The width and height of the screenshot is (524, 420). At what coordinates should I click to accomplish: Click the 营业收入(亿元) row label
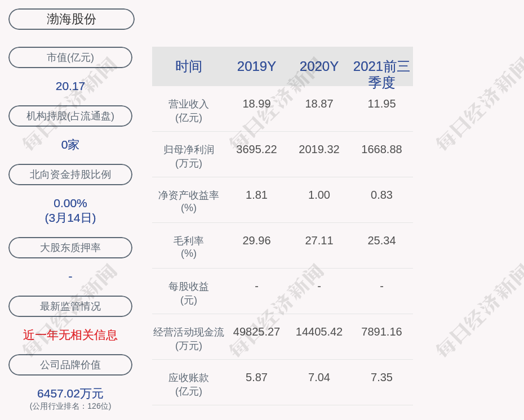click(189, 111)
